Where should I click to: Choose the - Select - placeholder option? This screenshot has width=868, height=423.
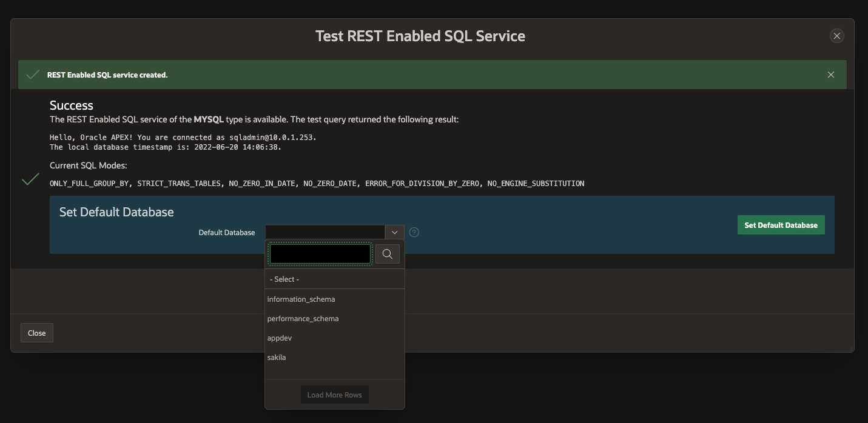pos(284,279)
